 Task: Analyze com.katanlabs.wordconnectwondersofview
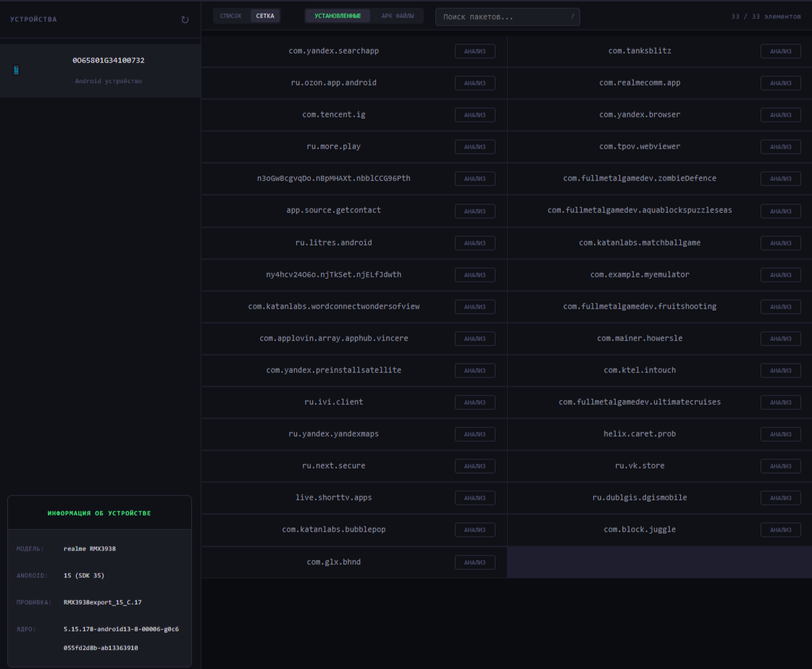point(475,306)
